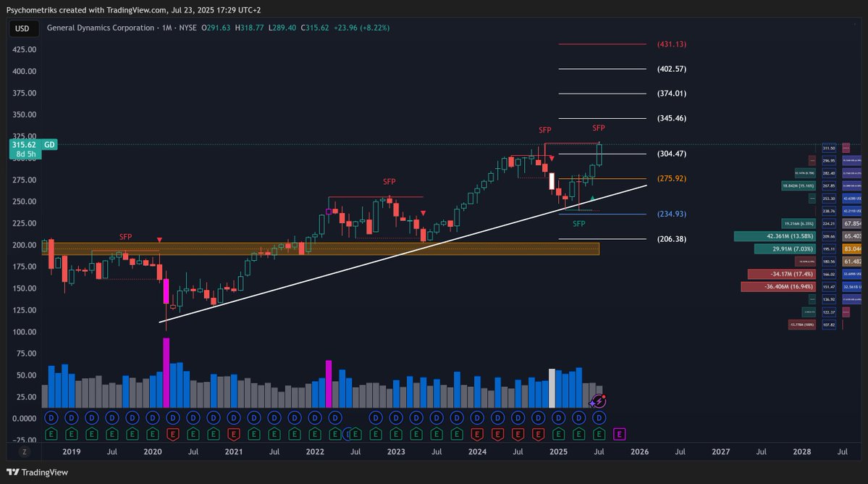868x484 pixels.
Task: Click the NYSE exchange label in the legend
Action: click(187, 28)
